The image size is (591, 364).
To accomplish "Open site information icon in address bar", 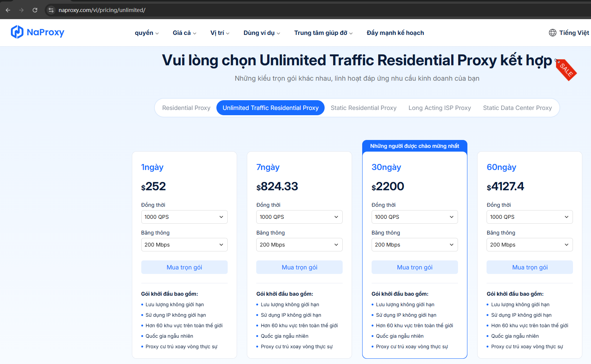I will (51, 10).
